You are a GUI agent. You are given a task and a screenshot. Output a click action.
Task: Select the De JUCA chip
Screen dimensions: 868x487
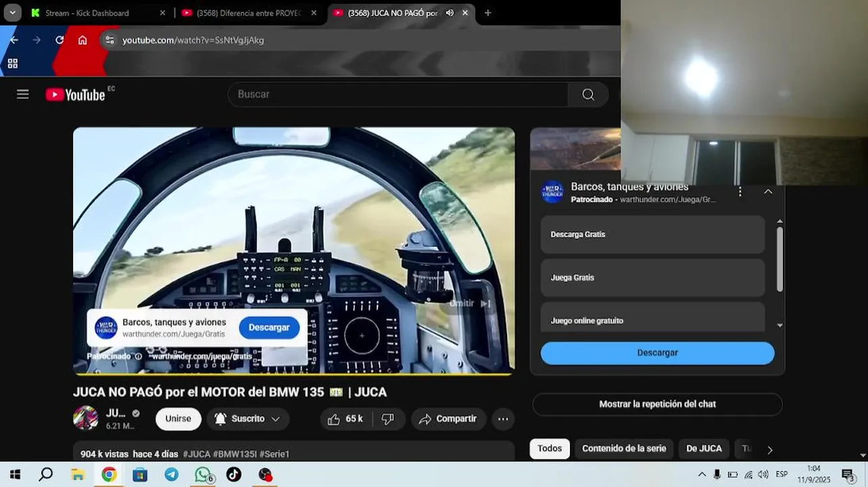[704, 448]
